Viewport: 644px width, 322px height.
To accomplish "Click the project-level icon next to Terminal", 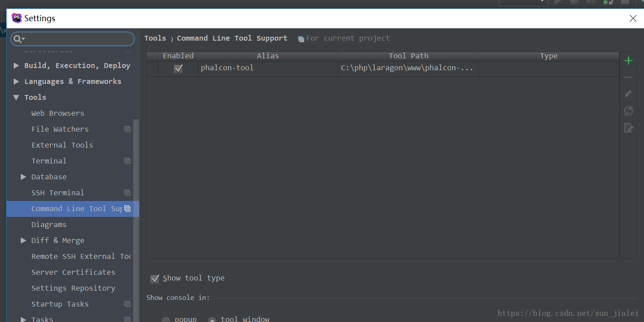I will 127,161.
